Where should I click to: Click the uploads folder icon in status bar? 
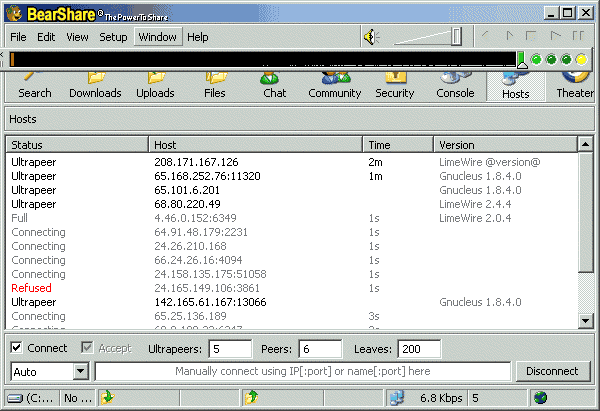tap(251, 398)
